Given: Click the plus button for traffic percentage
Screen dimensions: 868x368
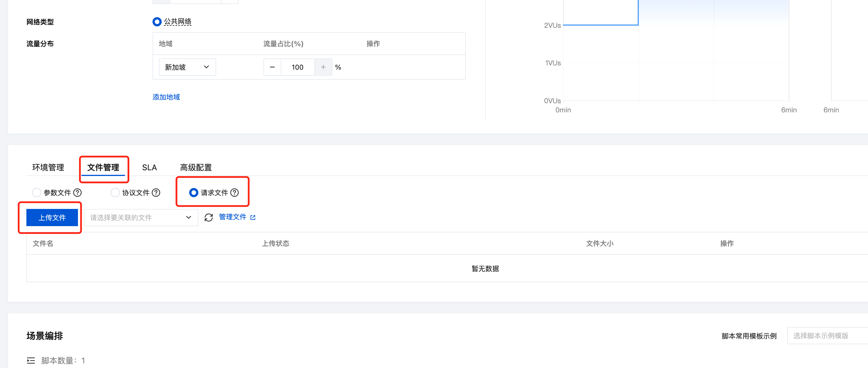Looking at the screenshot, I should pyautogui.click(x=323, y=67).
